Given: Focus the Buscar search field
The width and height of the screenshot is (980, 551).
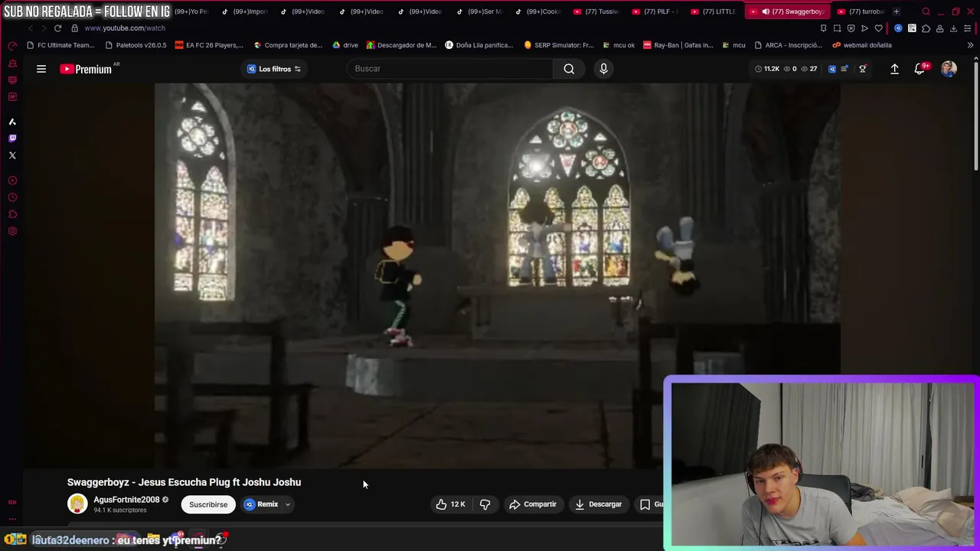Looking at the screenshot, I should tap(452, 69).
